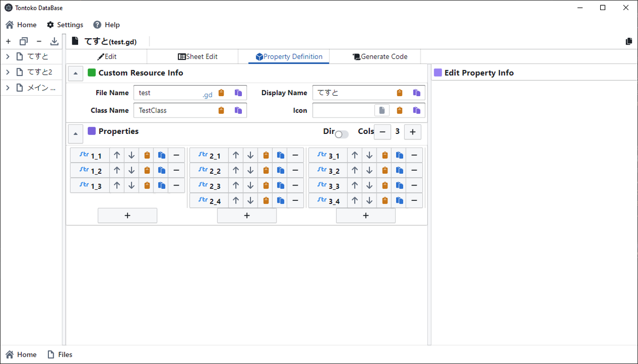Click the orange paste icon in Icon field
This screenshot has height=364, width=638.
click(400, 111)
